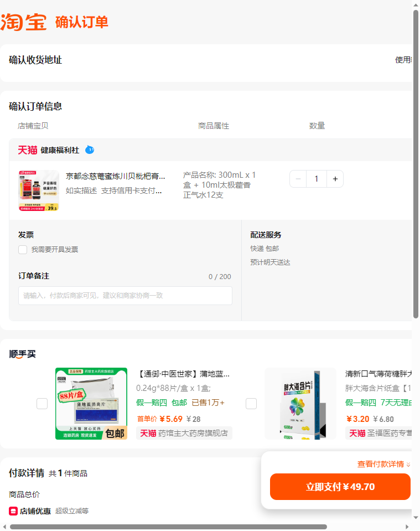Select the 蒲地蓝 add-on item checkbox
The height and width of the screenshot is (531, 420).
tap(42, 404)
